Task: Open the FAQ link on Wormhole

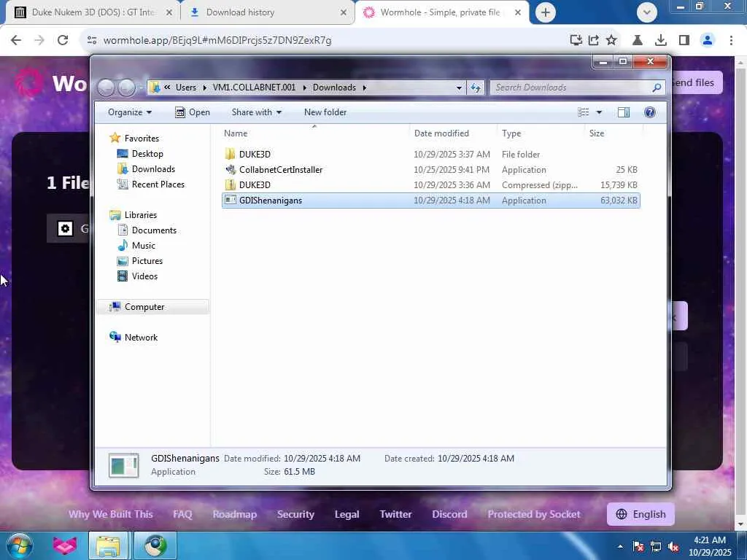Action: pyautogui.click(x=182, y=514)
